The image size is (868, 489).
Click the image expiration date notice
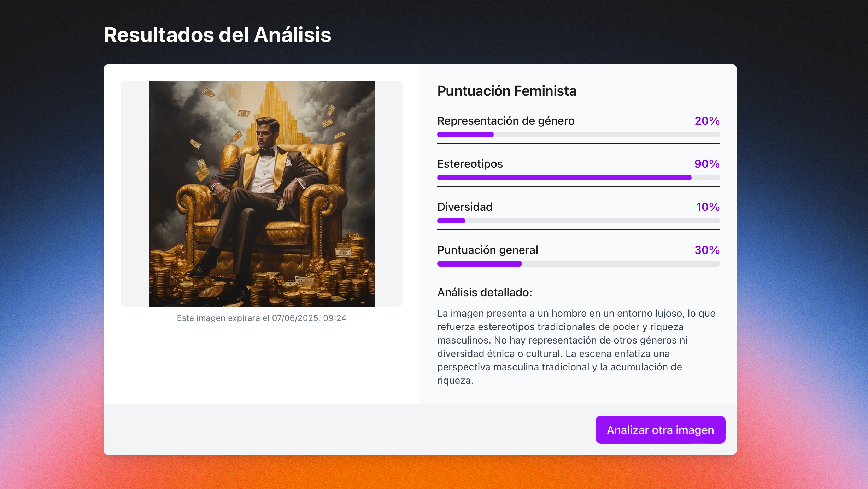tap(262, 318)
